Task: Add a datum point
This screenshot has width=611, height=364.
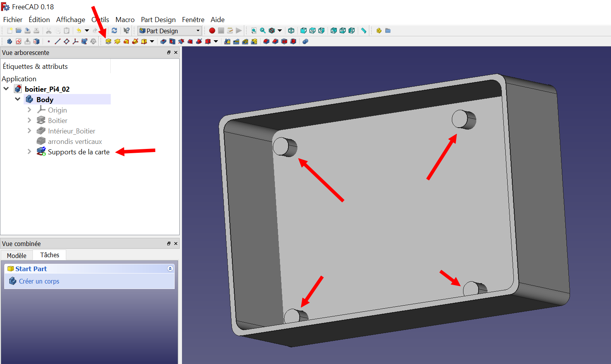Action: (49, 41)
